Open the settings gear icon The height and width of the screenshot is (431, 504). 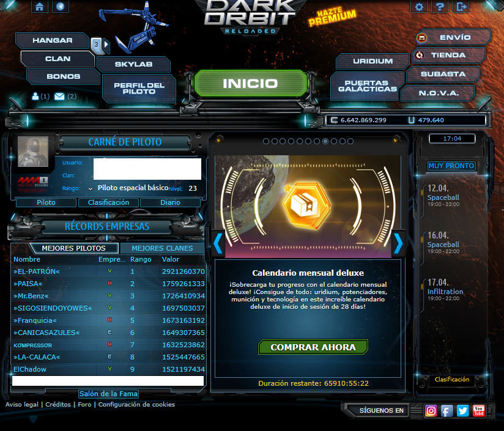(x=419, y=7)
